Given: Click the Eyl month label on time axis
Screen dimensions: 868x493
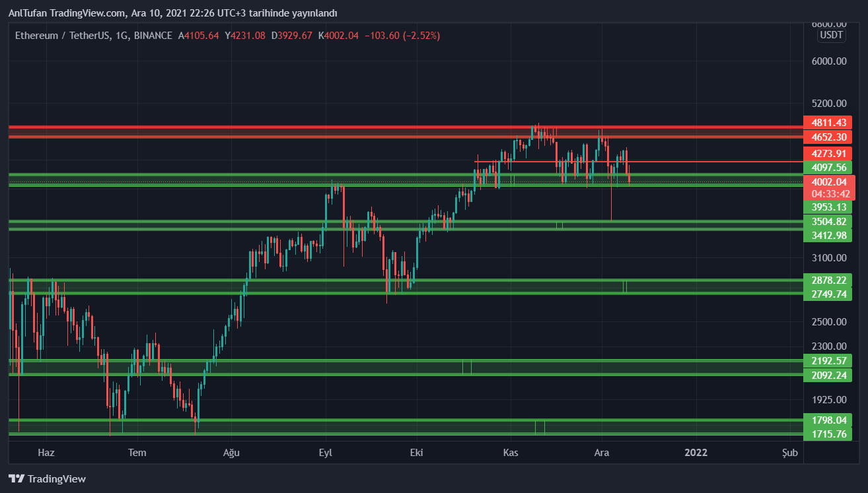Looking at the screenshot, I should pos(325,453).
